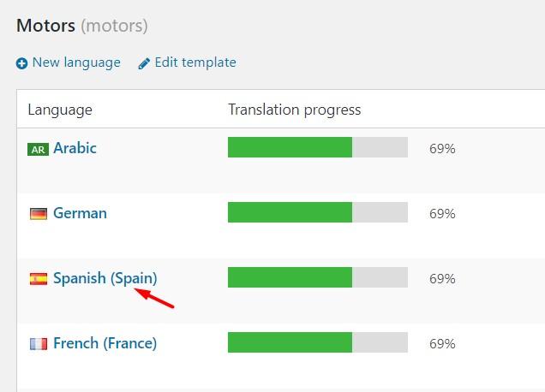Open the New language link

(75, 62)
